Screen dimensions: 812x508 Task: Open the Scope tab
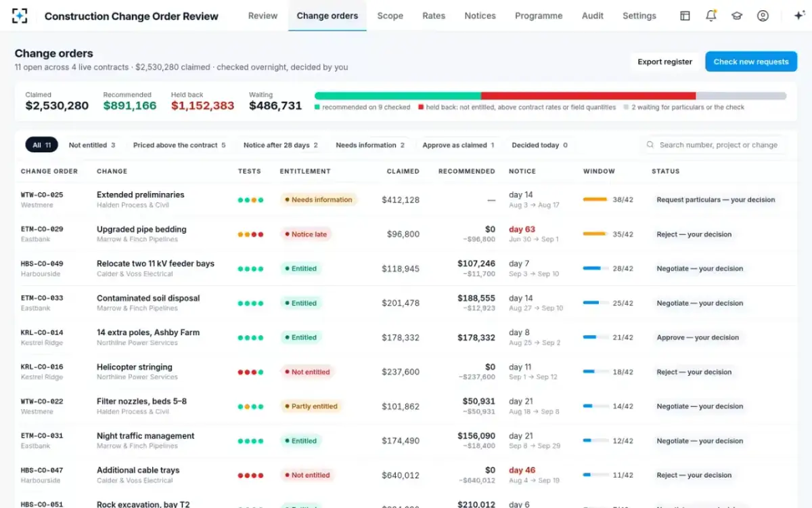coord(390,16)
